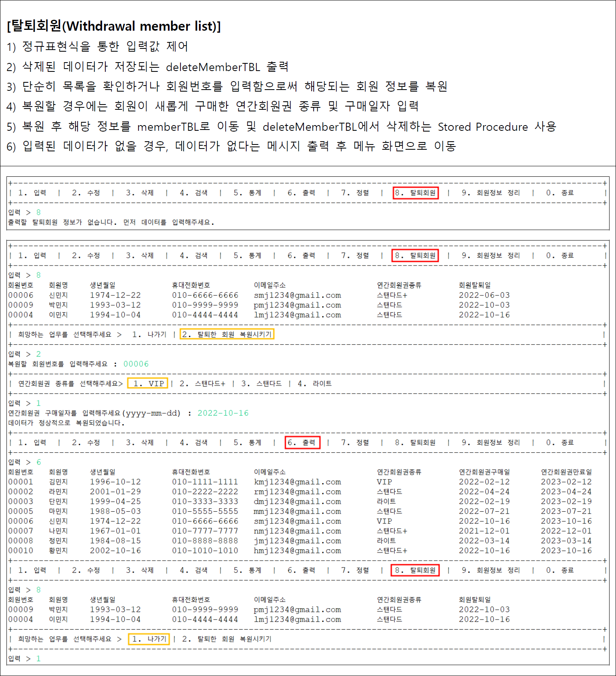Click email 'kmj1234@gmail.com'
Screen dimensions: 616x676
(x=298, y=482)
